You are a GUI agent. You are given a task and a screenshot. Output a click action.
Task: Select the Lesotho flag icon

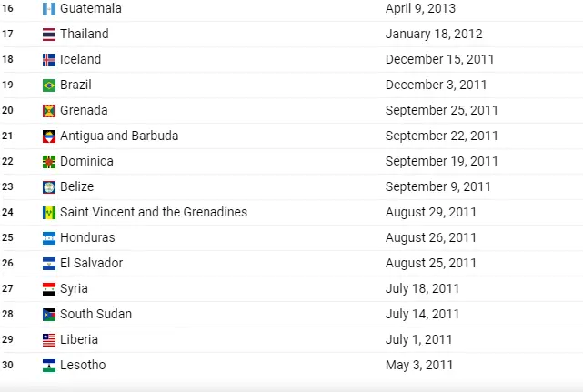click(x=49, y=366)
